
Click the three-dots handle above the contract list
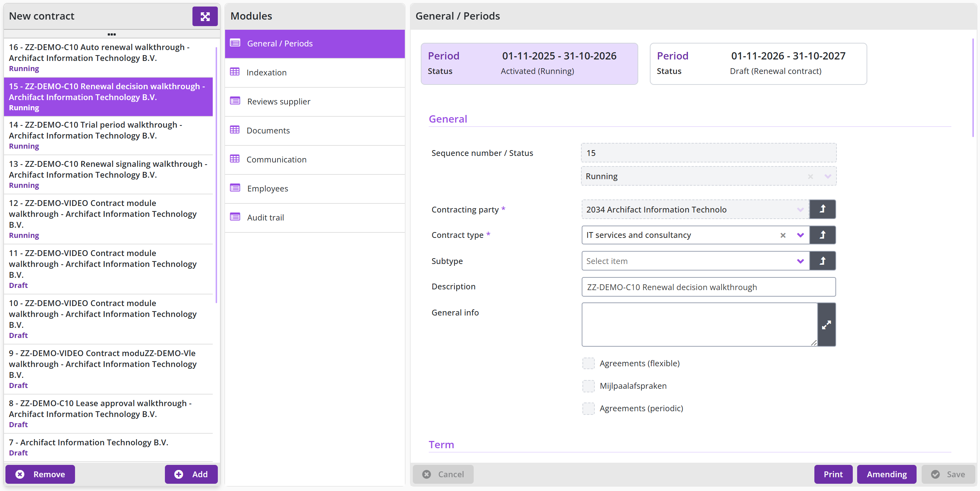112,34
